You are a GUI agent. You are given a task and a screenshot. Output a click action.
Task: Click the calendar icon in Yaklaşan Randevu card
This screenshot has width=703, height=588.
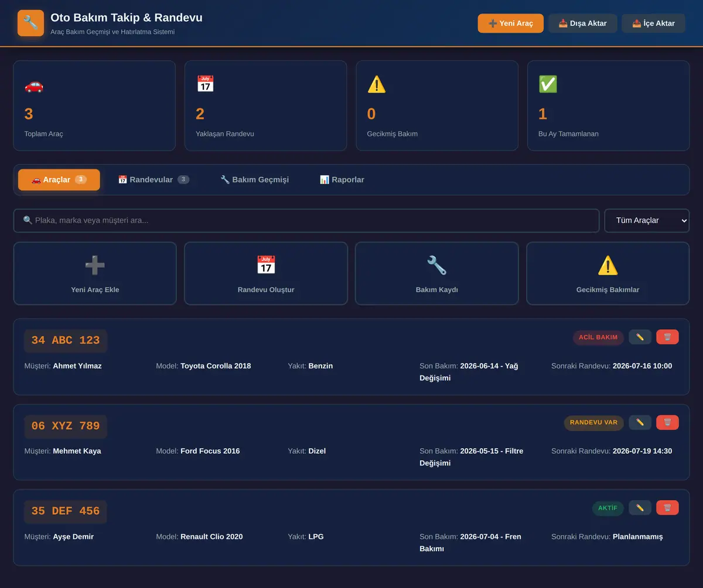[x=205, y=84]
